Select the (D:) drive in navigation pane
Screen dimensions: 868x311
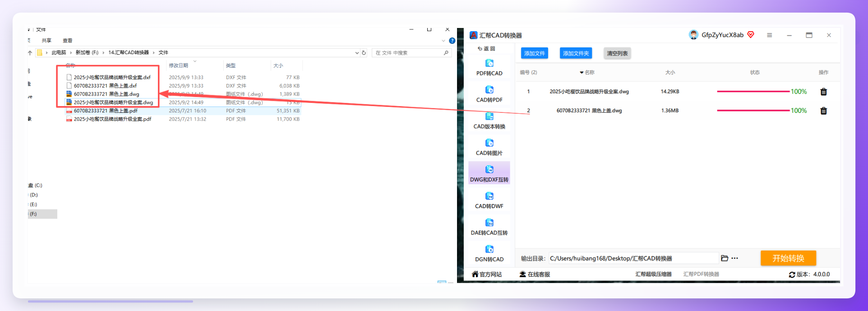pos(34,195)
